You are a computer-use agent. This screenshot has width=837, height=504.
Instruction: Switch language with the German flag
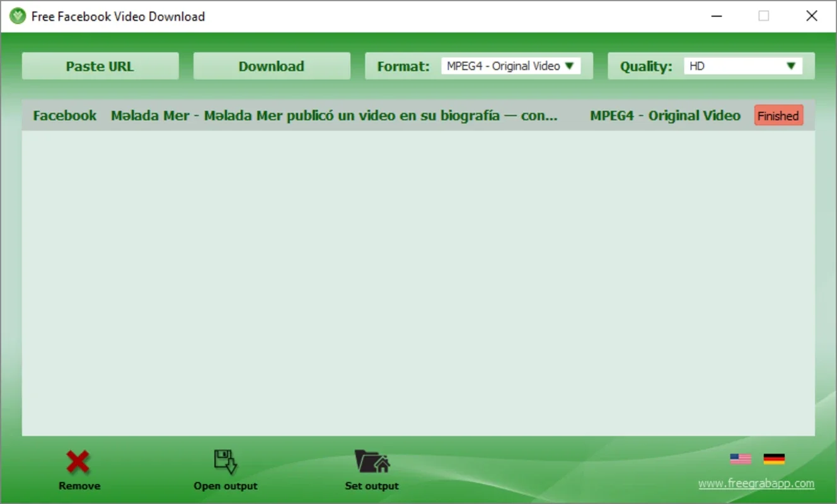point(774,459)
